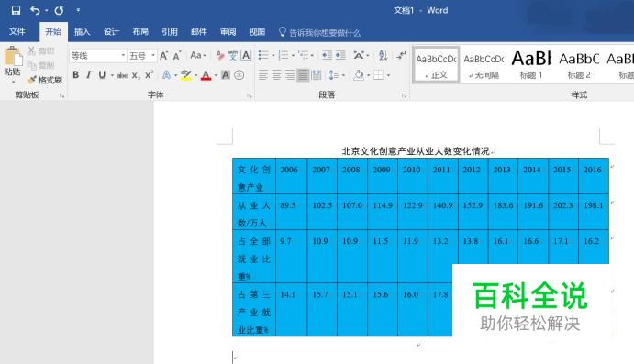The width and height of the screenshot is (634, 364).
Task: Align text left
Action: [263, 75]
